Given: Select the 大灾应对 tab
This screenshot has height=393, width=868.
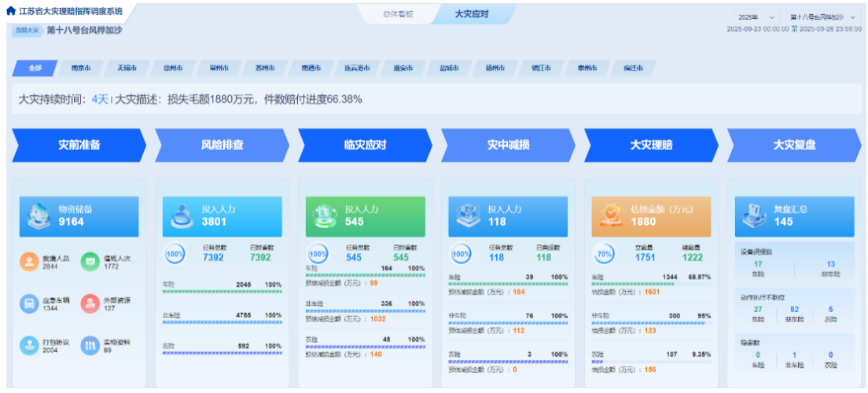Looking at the screenshot, I should click(x=472, y=14).
